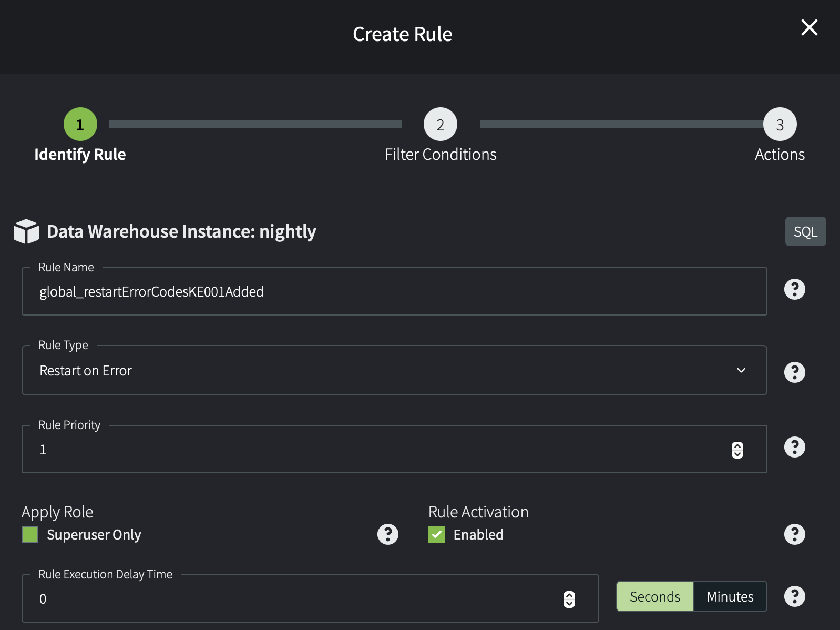Show help for Rule Execution Delay Time
The width and height of the screenshot is (840, 630).
794,596
